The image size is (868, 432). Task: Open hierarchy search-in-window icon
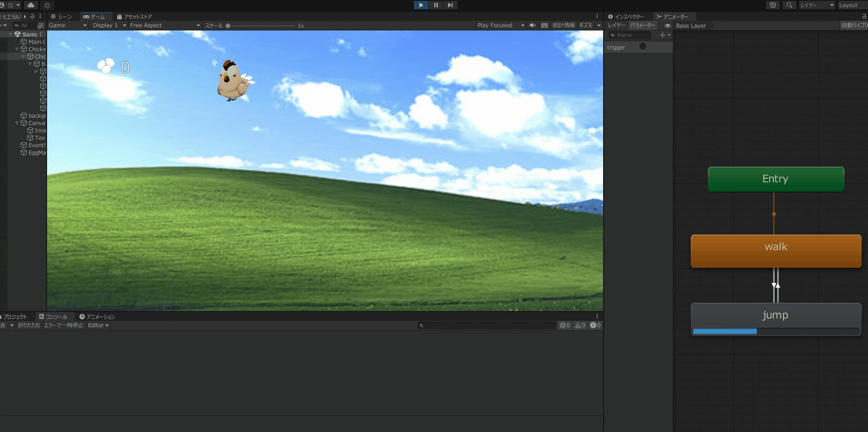click(x=41, y=25)
